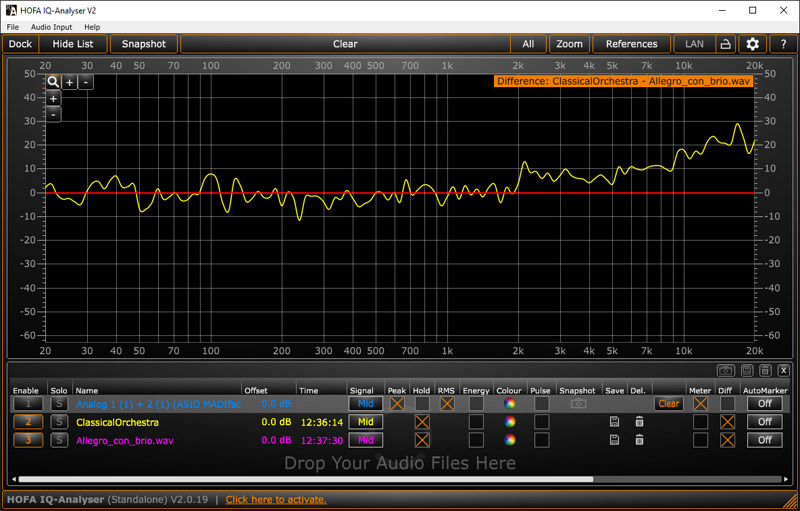This screenshot has height=511, width=800.
Task: Toggle Peak checkbox for Analog 1 input
Action: coord(397,404)
